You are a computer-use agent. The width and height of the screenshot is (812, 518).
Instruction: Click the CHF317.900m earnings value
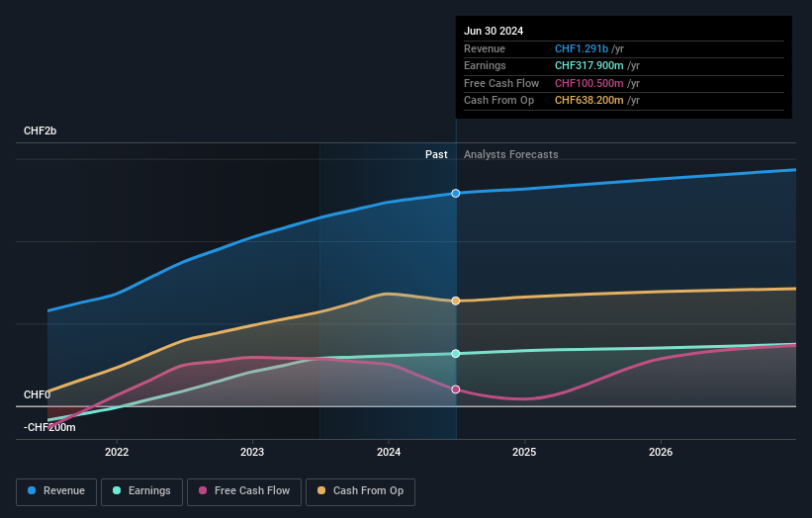(588, 65)
